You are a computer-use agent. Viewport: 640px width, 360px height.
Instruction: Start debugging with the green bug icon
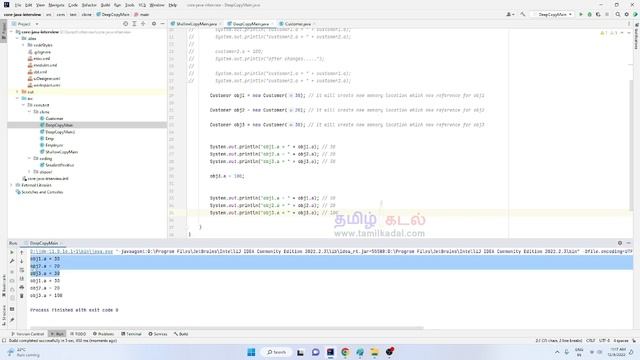click(x=589, y=14)
